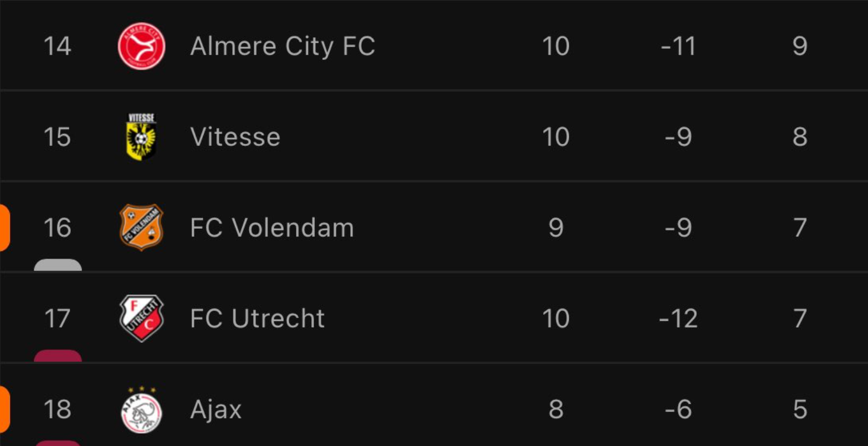Open the FC Utrecht shield crest

[142, 318]
